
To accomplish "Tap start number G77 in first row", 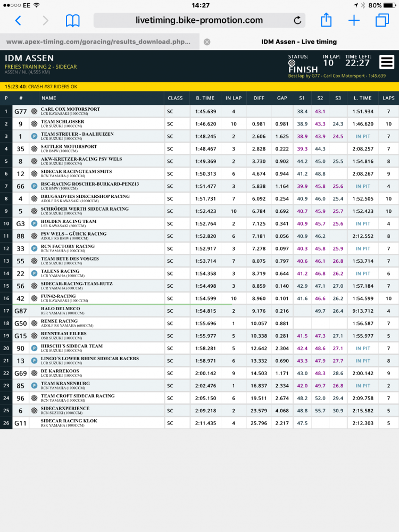I will pos(20,111).
